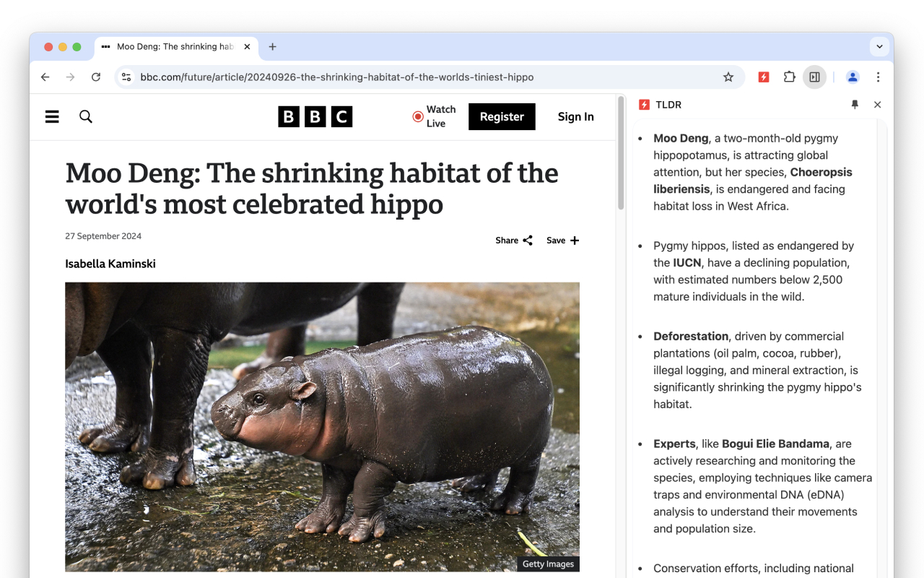Open Chrome's three-dot menu
The width and height of the screenshot is (924, 578).
(x=878, y=77)
